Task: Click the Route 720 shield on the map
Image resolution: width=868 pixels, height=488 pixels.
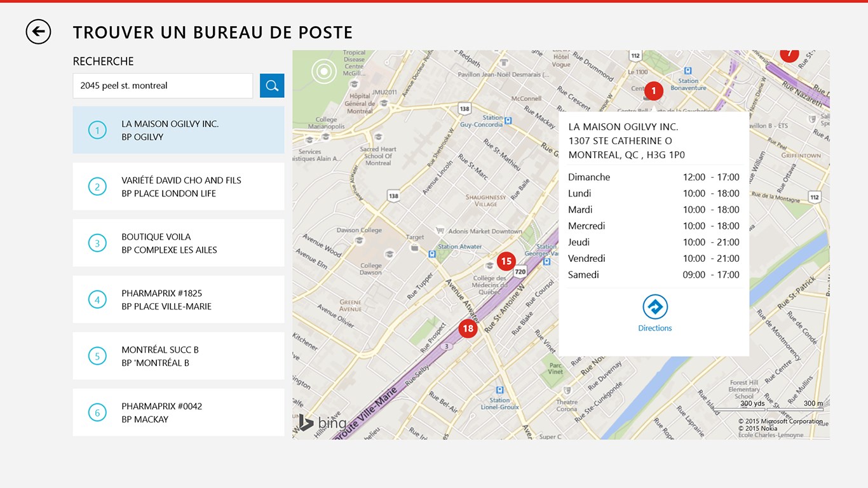Action: 520,272
